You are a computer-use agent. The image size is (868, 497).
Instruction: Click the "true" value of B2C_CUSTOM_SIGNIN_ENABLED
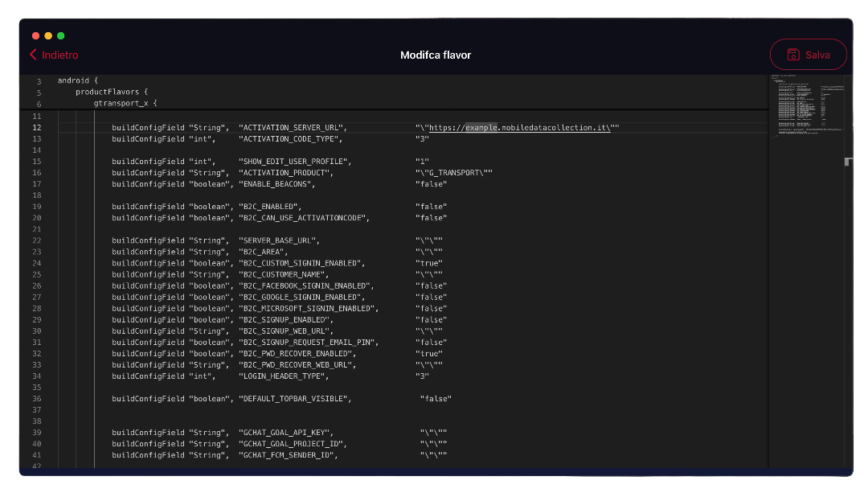point(429,263)
